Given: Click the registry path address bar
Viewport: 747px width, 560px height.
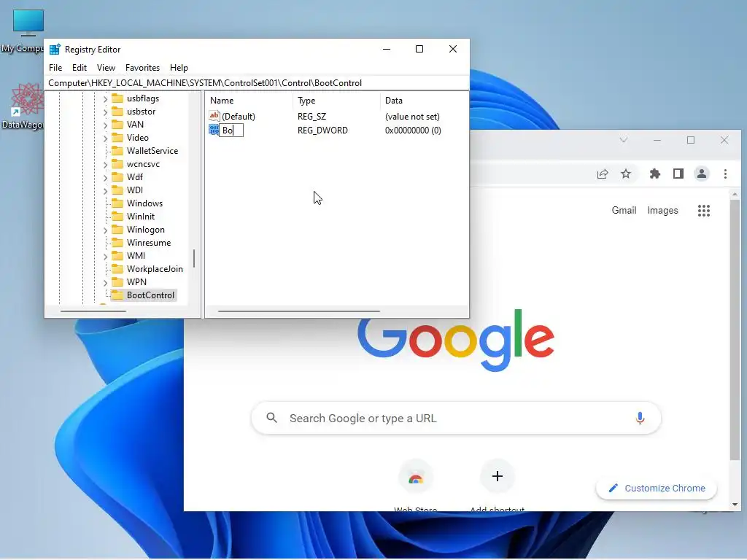Looking at the screenshot, I should [257, 83].
